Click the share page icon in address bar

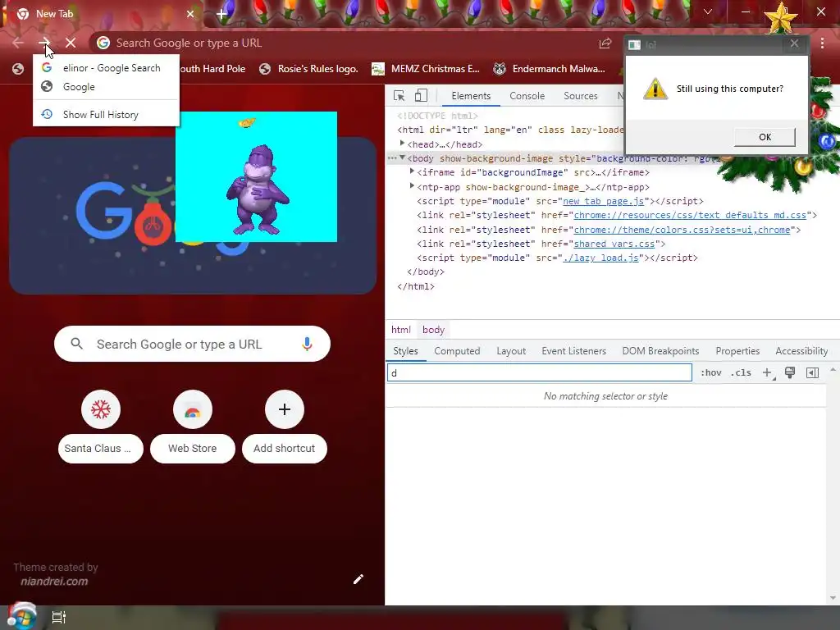tap(605, 43)
